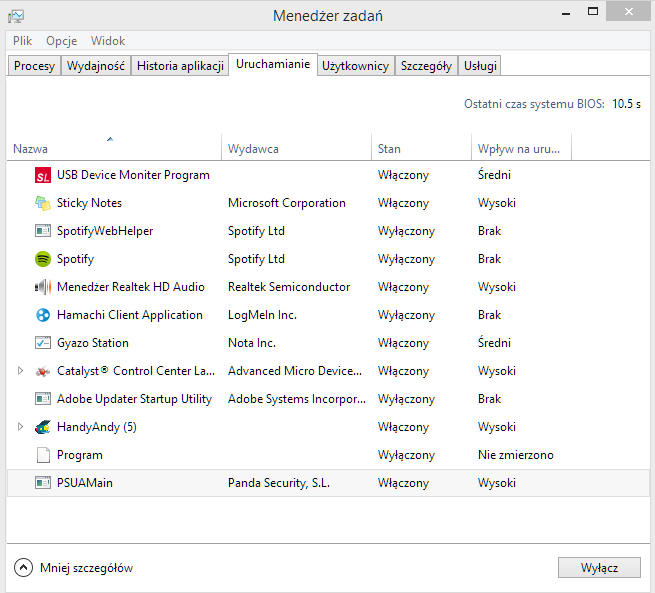Switch to the Użytkownicy tab
655x593 pixels.
tap(355, 66)
